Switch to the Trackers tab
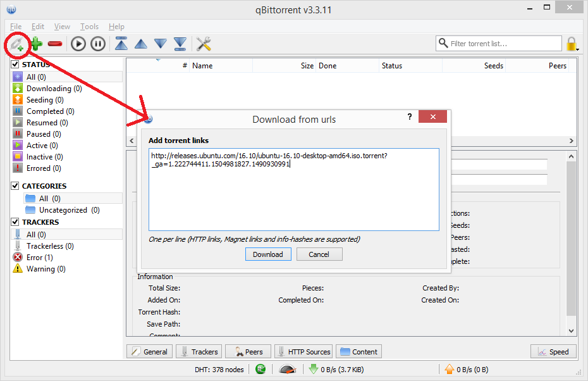This screenshot has height=381, width=588. click(x=199, y=352)
